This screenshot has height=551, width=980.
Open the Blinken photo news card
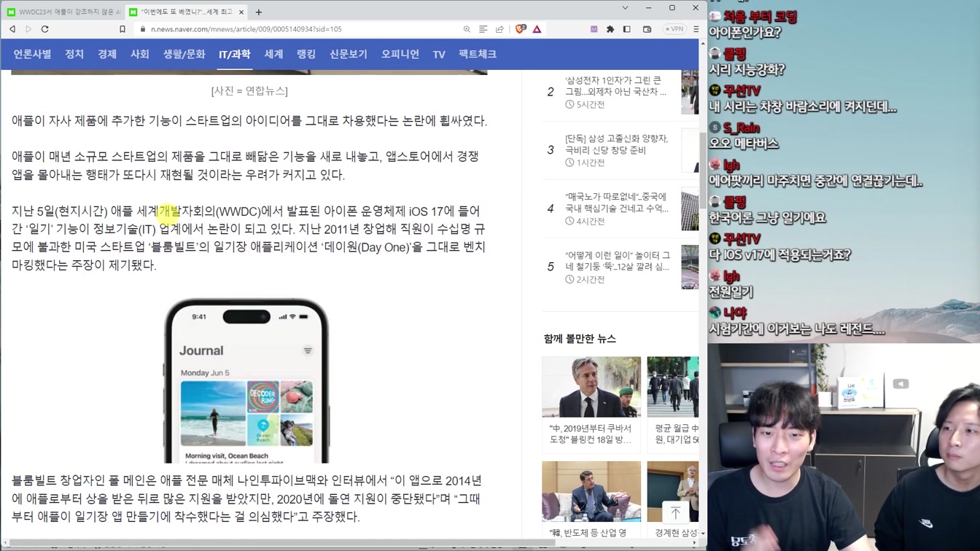click(591, 387)
